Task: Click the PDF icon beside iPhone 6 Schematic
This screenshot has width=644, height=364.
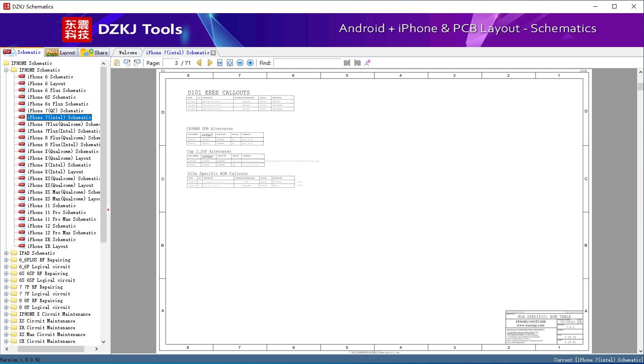Action: (x=22, y=77)
